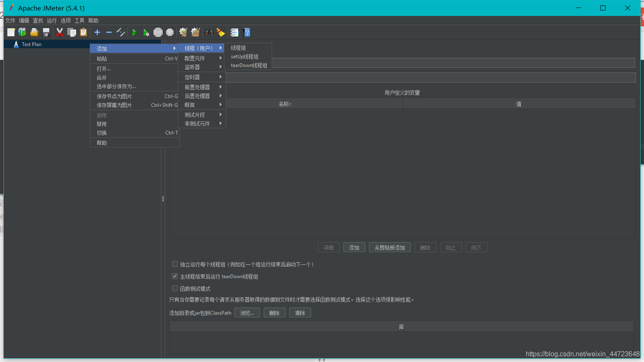
Task: Open the 文件 menu
Action: 10,21
